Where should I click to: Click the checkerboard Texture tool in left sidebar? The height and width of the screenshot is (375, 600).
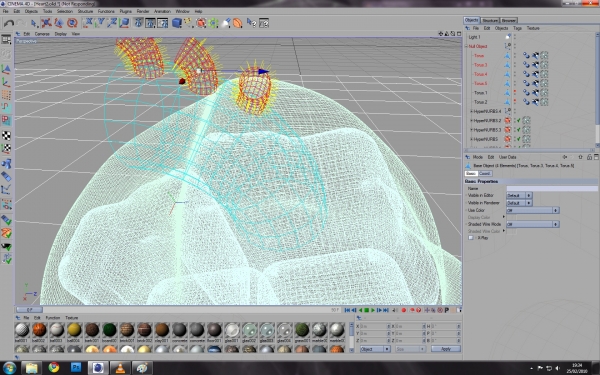(6, 135)
